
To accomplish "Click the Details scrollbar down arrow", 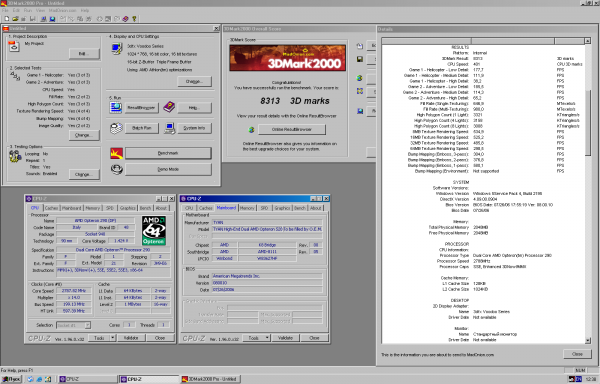I will (588, 340).
